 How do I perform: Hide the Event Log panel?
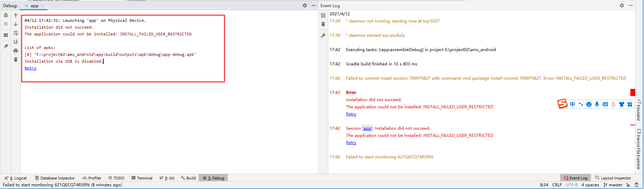(x=631, y=5)
